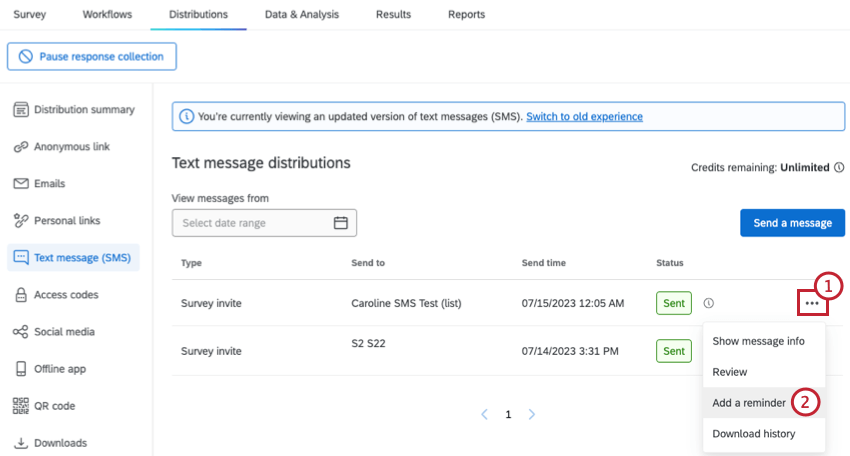
Task: Go to previous page of distributions
Action: (x=484, y=414)
